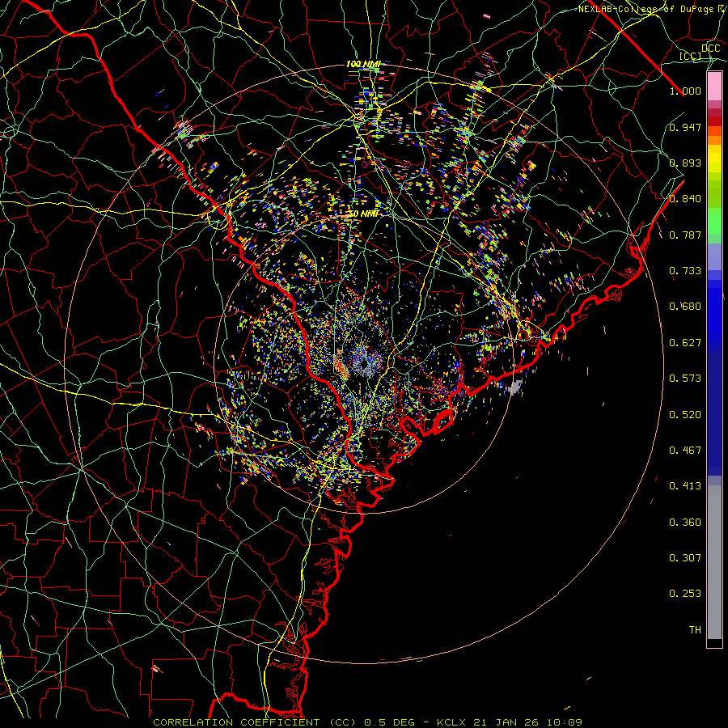
Task: Pick the dark navy color bar segment
Action: tap(714, 411)
